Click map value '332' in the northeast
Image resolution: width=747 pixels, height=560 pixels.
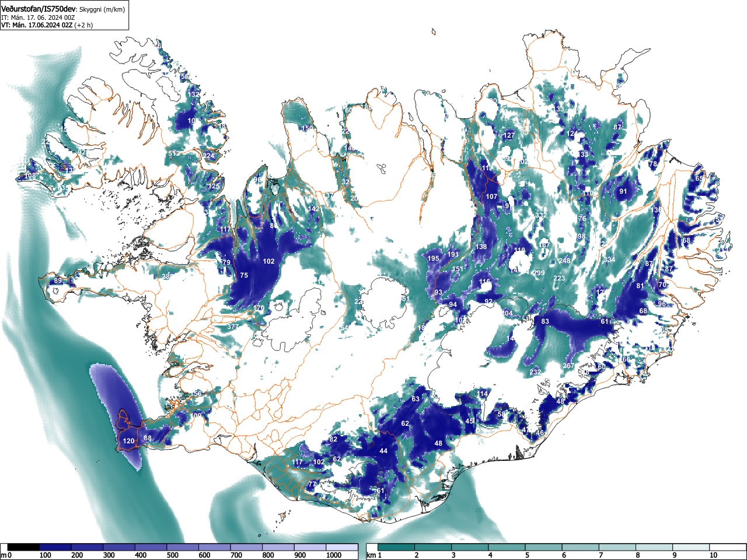[541, 216]
